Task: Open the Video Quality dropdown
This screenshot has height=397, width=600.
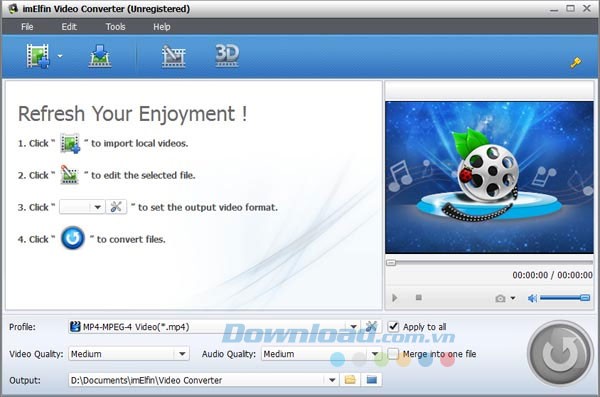Action: 129,354
